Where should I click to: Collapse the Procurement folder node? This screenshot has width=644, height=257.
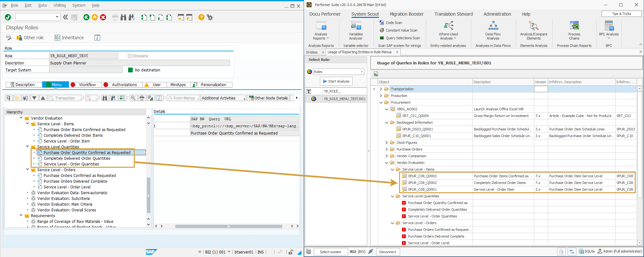point(381,102)
